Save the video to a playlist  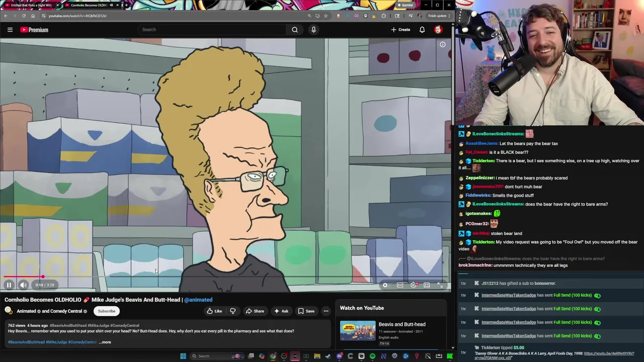click(x=306, y=311)
